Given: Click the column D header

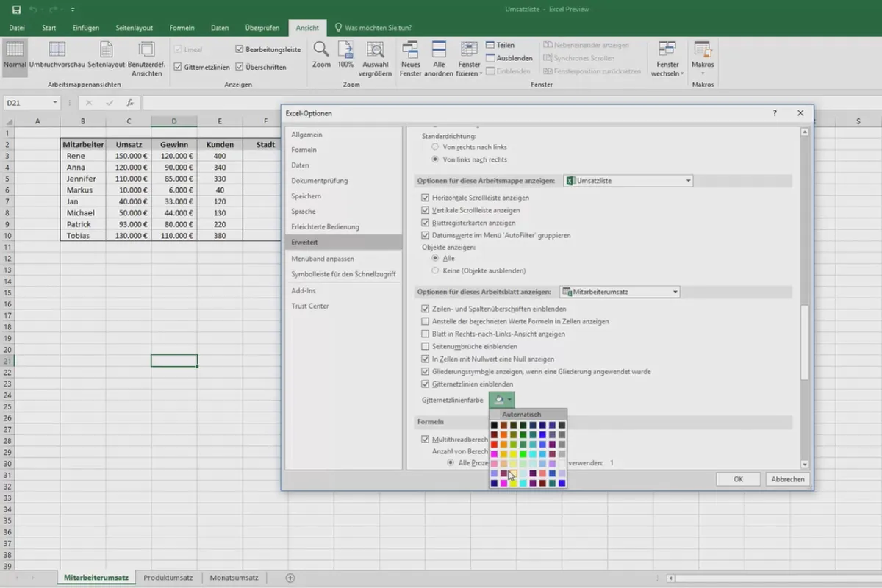Looking at the screenshot, I should coord(174,121).
